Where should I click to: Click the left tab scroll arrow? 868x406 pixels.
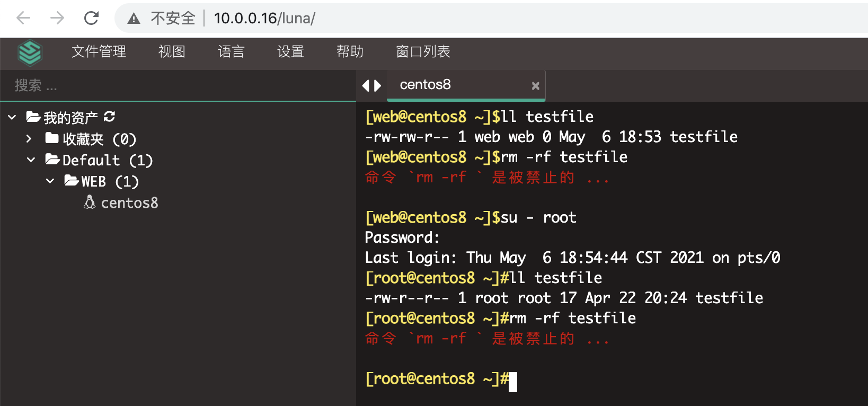[365, 85]
